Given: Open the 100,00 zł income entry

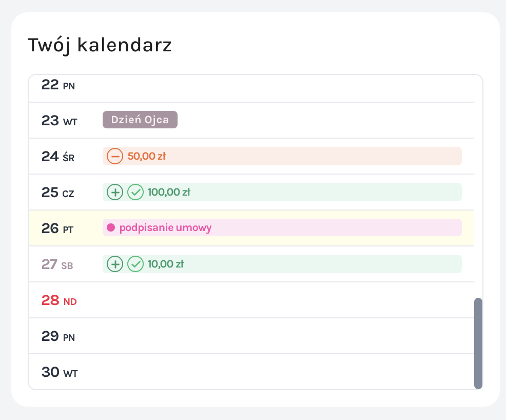Looking at the screenshot, I should pyautogui.click(x=282, y=192).
